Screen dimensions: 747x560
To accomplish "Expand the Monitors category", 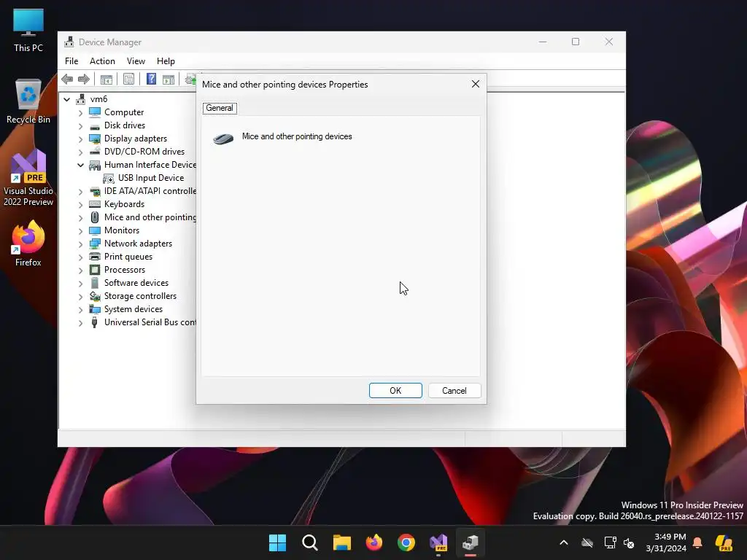I will pyautogui.click(x=80, y=231).
